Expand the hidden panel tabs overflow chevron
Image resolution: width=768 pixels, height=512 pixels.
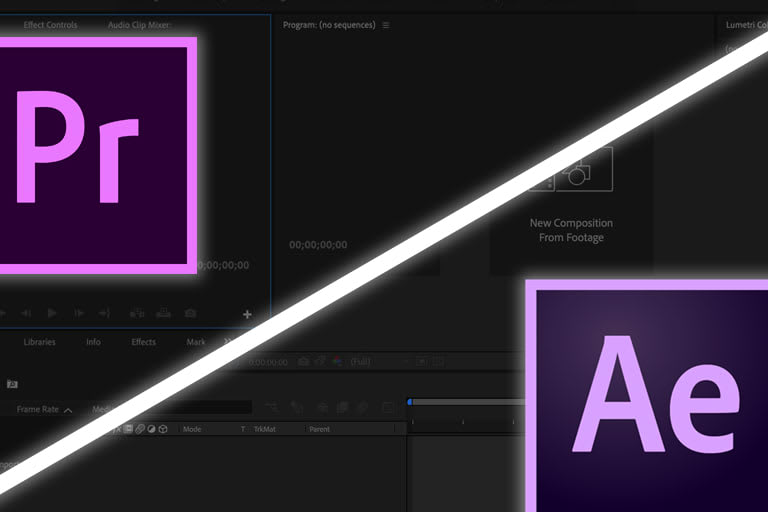[228, 342]
